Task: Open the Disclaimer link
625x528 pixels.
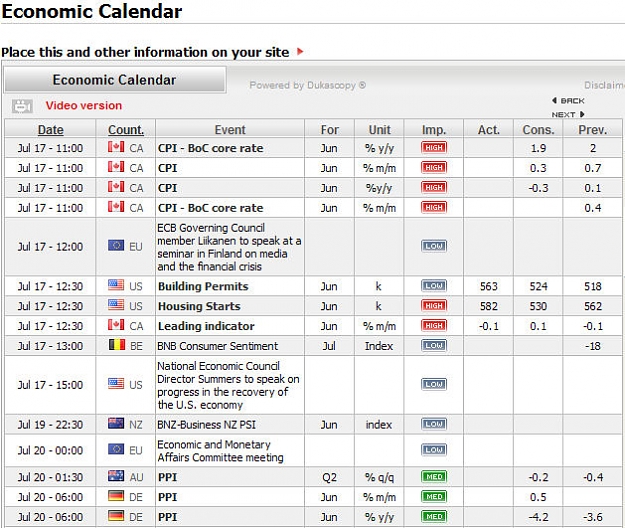Action: tap(604, 85)
